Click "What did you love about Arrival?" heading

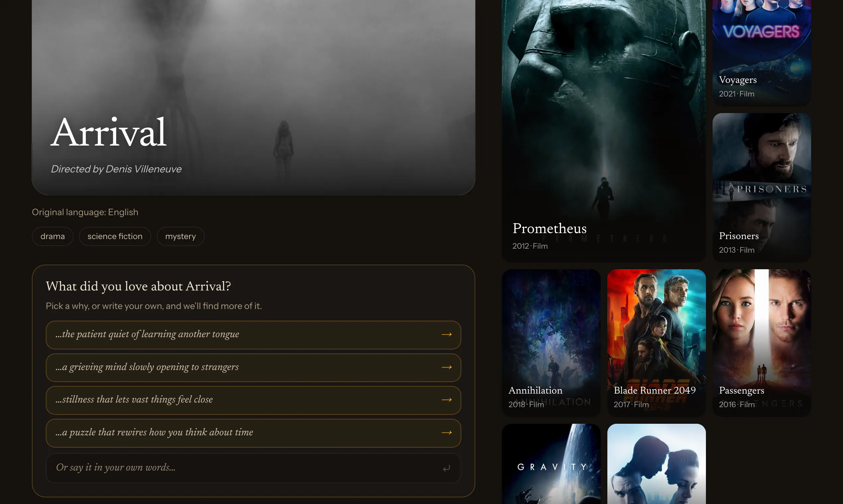[x=138, y=286]
